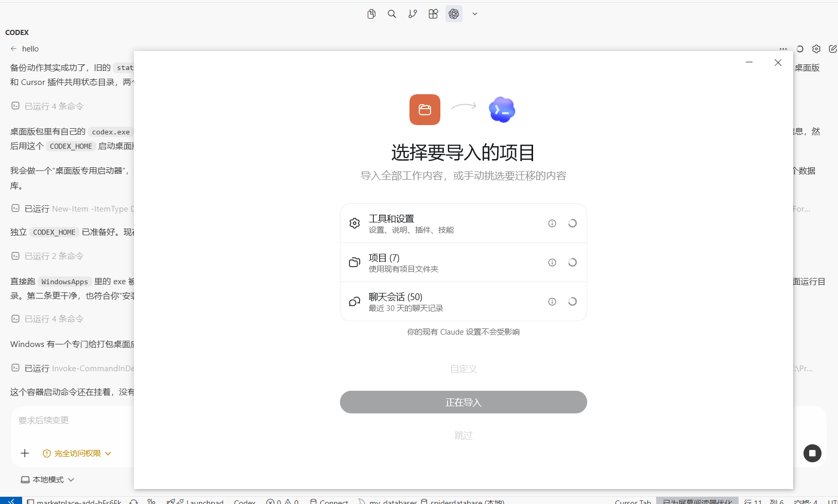Click the 自定义 link
Viewport: 838px width, 504px height.
click(x=464, y=369)
